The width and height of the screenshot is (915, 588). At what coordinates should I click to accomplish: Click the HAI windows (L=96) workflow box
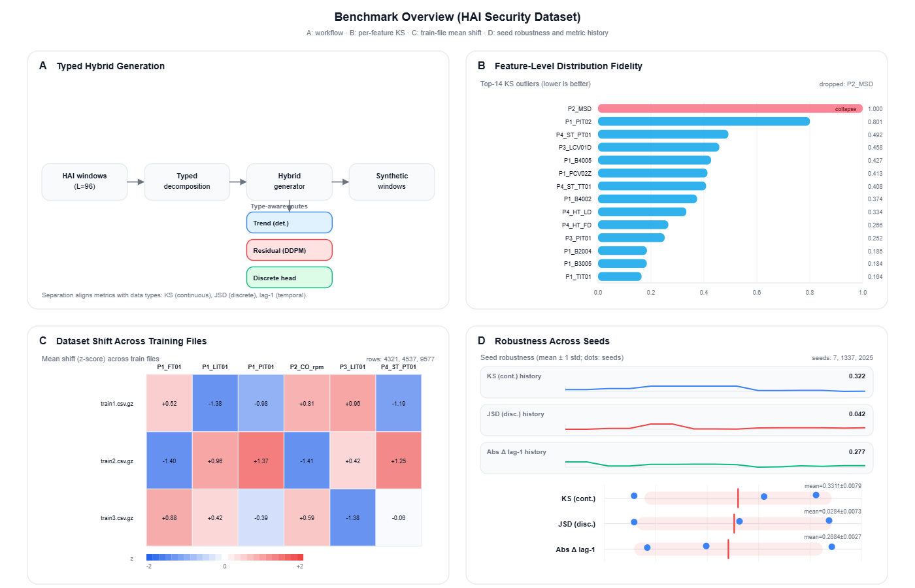click(84, 182)
